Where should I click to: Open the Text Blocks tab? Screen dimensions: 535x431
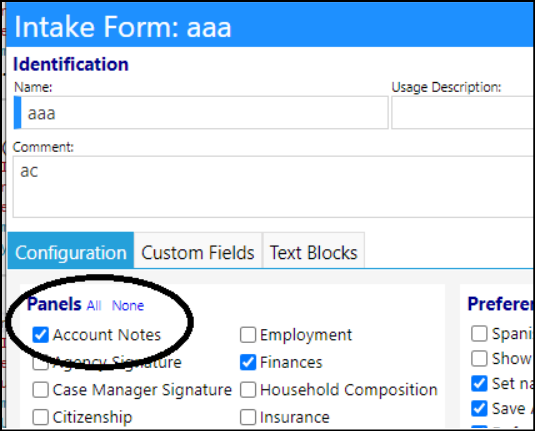click(x=314, y=253)
